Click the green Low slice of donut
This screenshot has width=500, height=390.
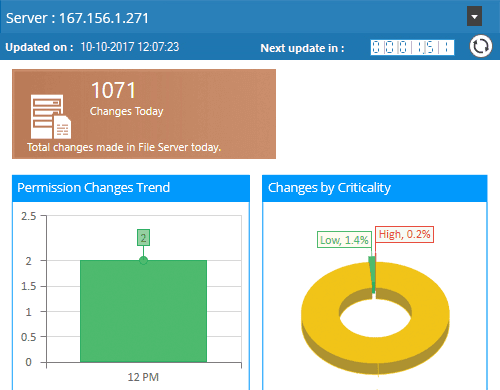pos(372,273)
